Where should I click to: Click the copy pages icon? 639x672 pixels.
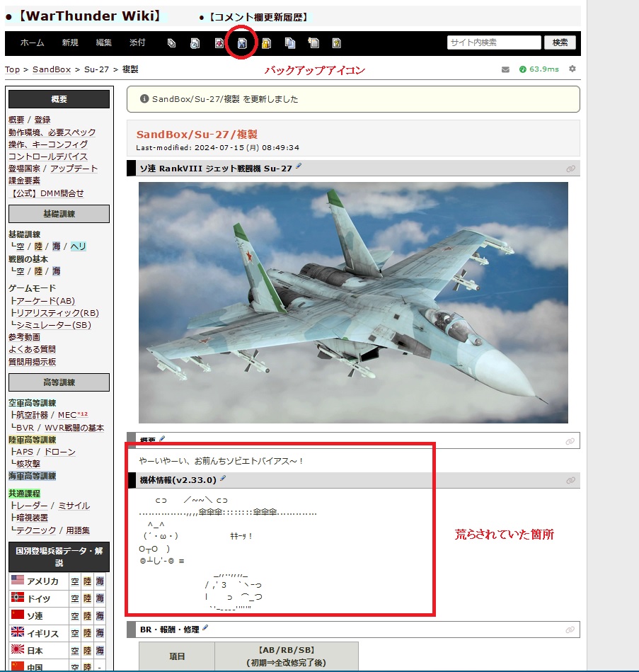(x=290, y=43)
